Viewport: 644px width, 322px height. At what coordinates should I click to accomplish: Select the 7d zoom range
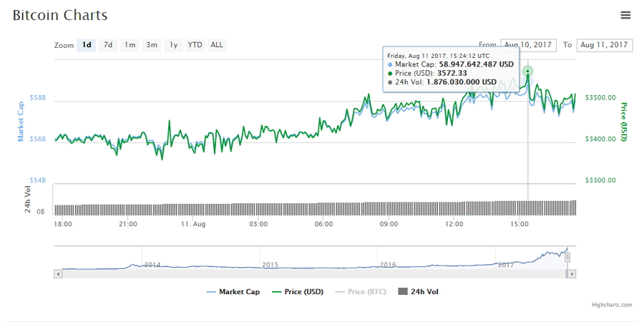tap(108, 45)
